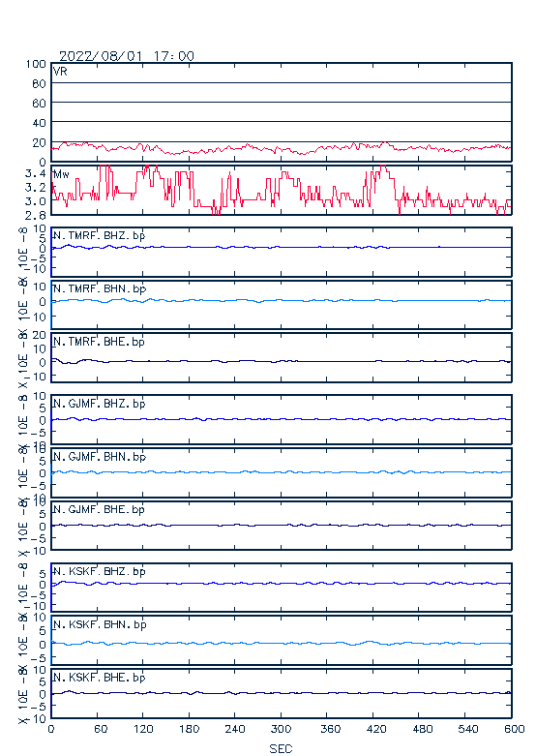
Task: Select the Mw panel label
Action: (x=61, y=174)
